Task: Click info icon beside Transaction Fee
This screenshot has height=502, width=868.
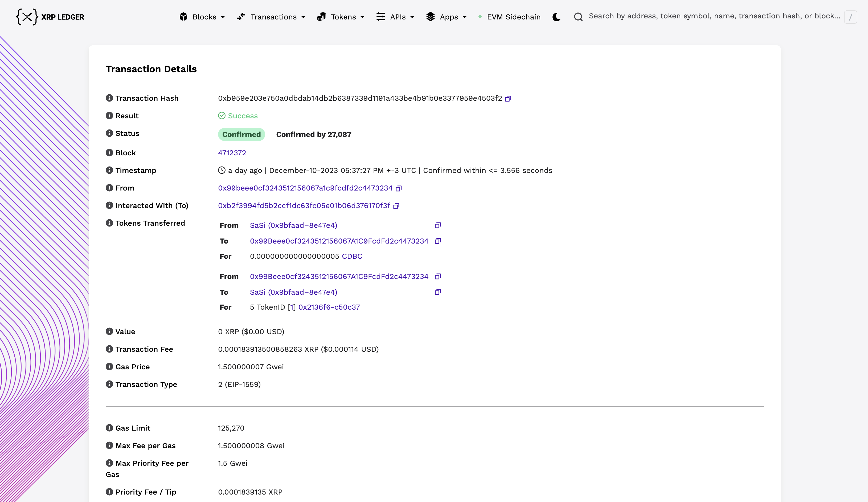Action: coord(109,349)
